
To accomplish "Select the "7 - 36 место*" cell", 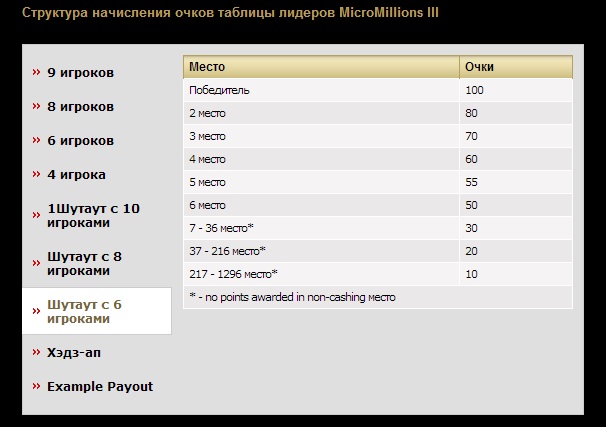I will point(321,228).
